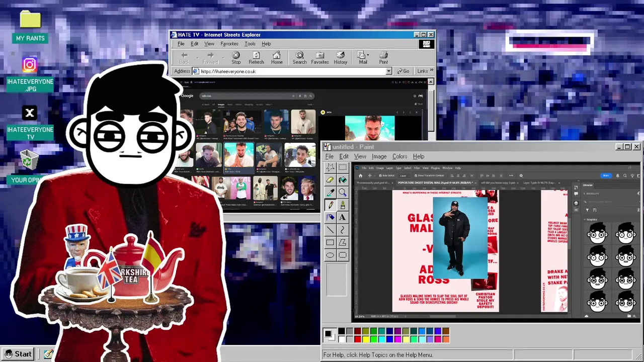The image size is (644, 362).
Task: Open the Tools menu in Explorer
Action: (x=250, y=44)
